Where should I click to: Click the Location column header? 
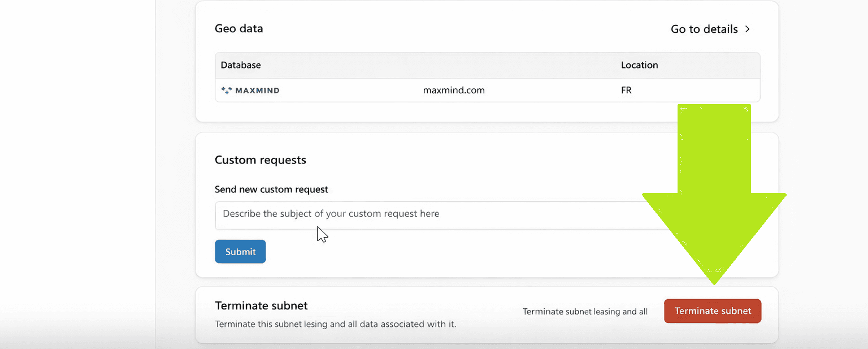639,65
